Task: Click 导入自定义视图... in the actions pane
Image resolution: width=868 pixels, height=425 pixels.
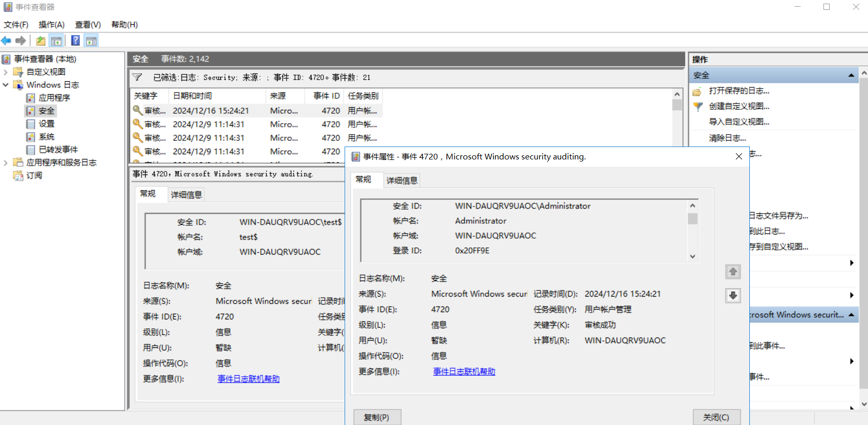Action: pyautogui.click(x=739, y=122)
